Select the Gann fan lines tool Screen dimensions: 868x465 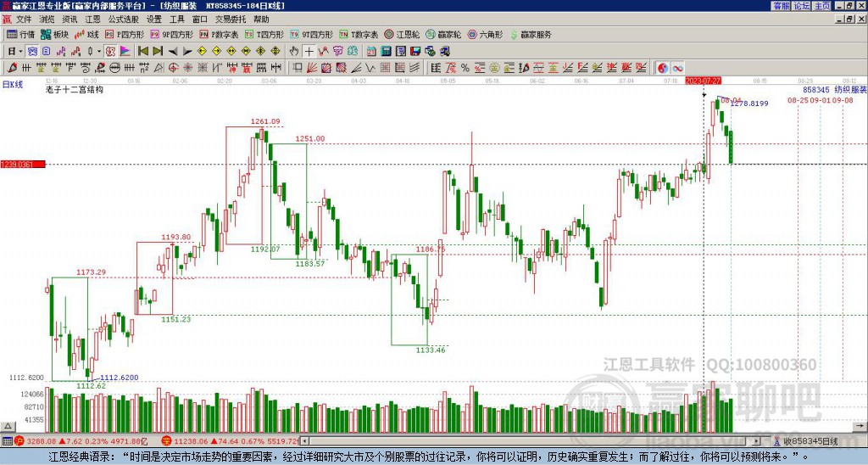click(x=312, y=68)
